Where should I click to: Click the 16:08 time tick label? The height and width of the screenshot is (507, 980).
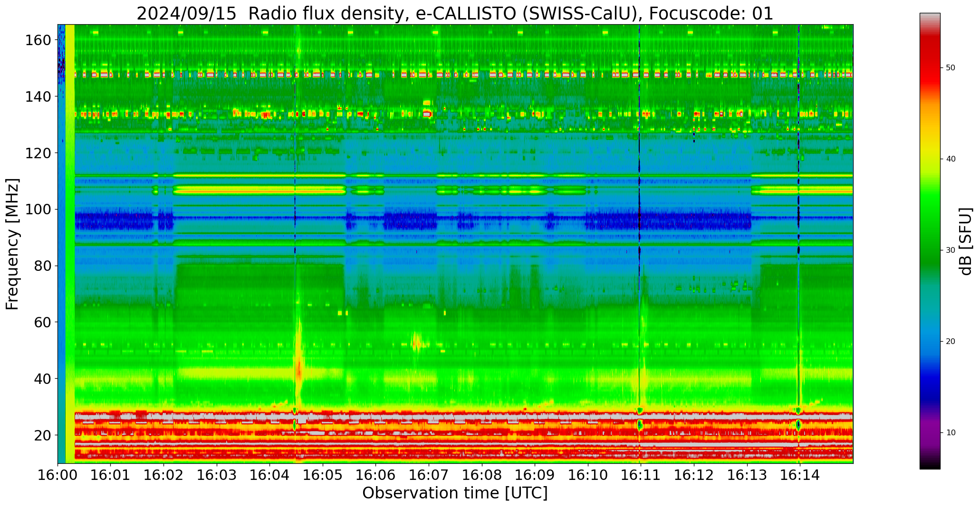(x=482, y=475)
